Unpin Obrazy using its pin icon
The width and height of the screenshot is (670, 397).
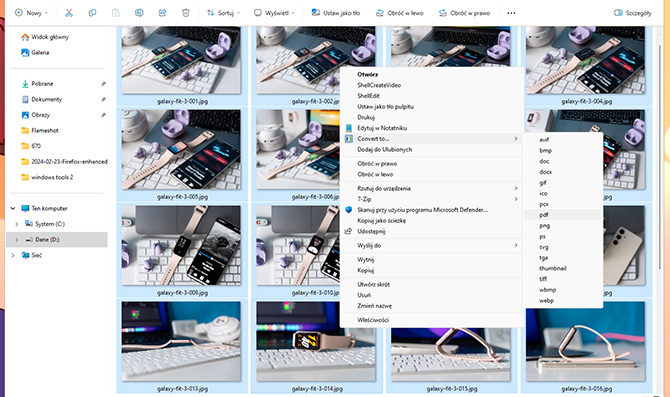pos(103,115)
